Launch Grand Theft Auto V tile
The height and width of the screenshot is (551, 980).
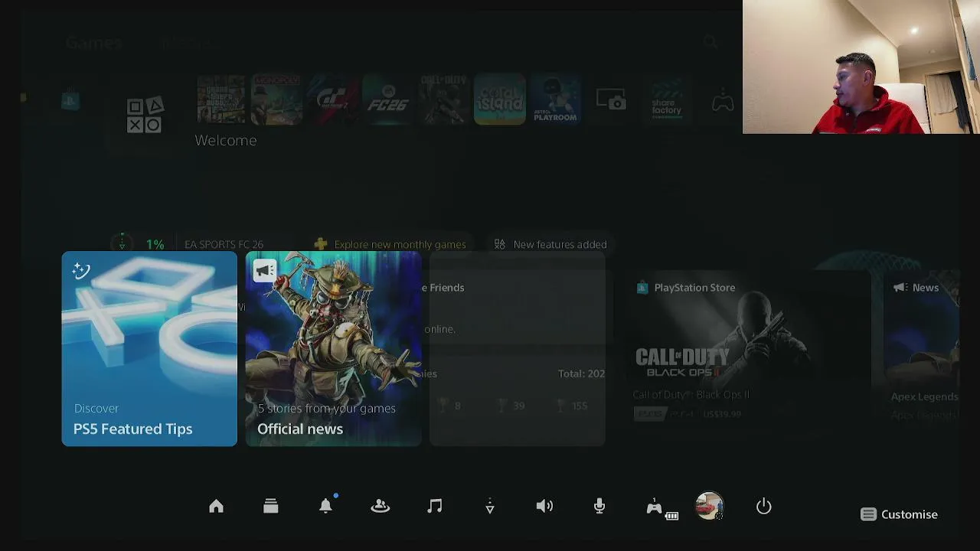(x=221, y=99)
